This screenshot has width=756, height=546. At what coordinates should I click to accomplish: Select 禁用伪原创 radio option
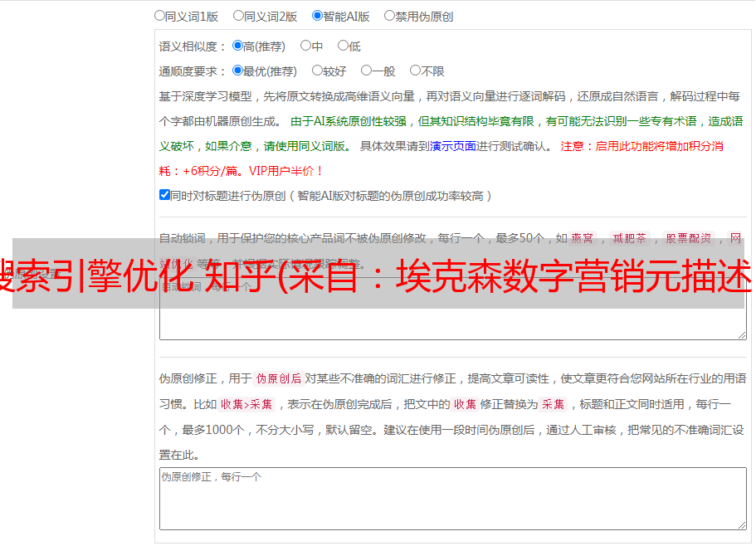pos(389,16)
